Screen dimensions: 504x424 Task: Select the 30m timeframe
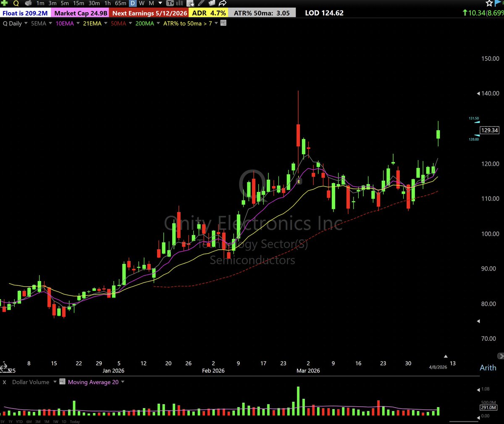[94, 3]
